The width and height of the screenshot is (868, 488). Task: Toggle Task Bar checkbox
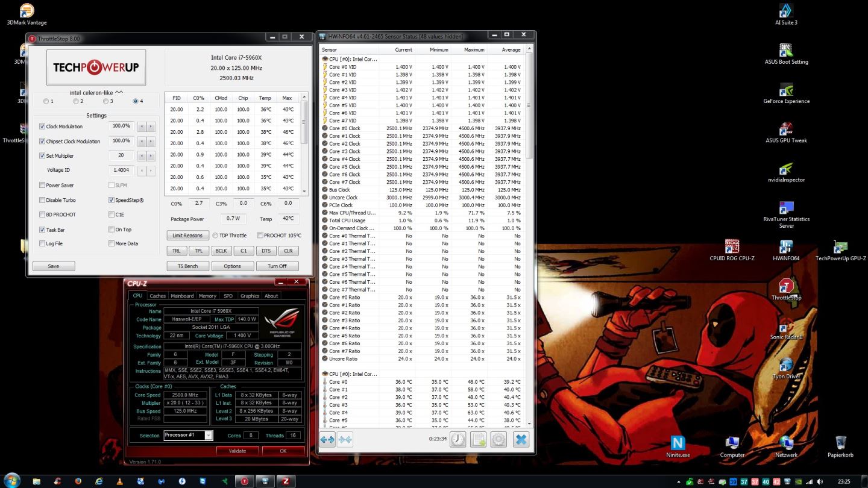42,230
